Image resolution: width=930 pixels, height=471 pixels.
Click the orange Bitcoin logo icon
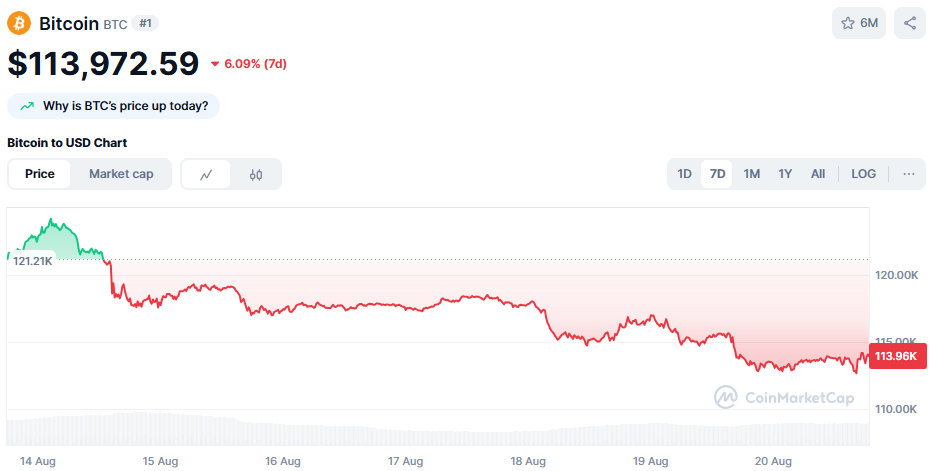click(19, 23)
